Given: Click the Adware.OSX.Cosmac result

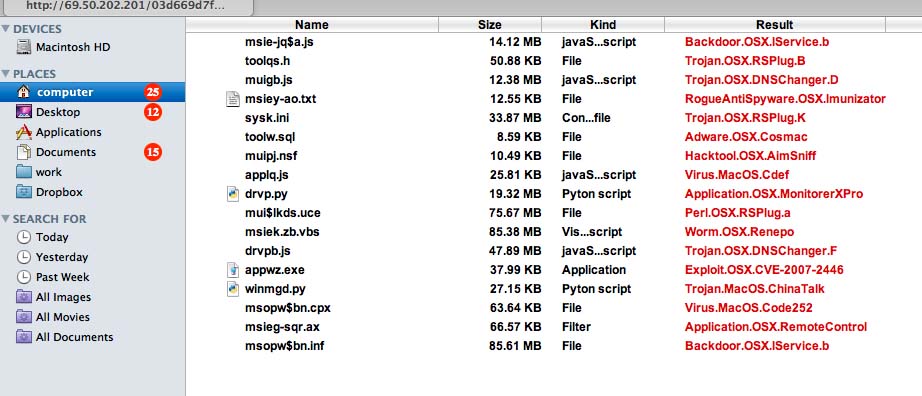Looking at the screenshot, I should (746, 137).
